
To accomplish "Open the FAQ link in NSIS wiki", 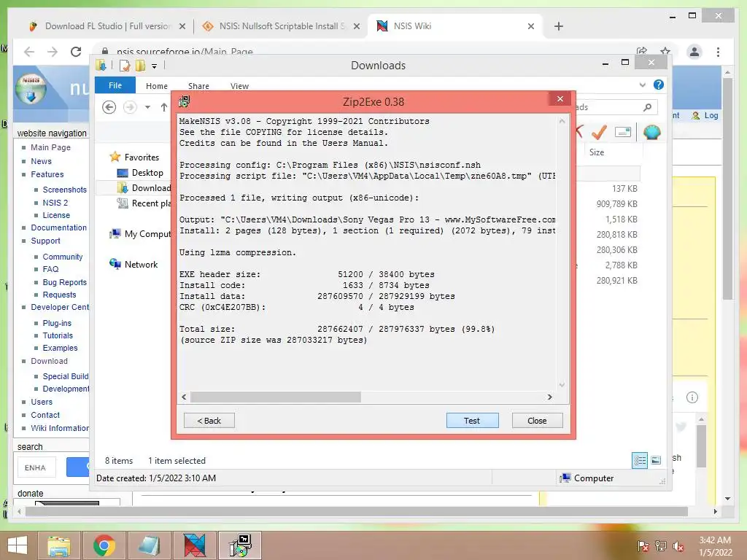I will click(x=50, y=269).
